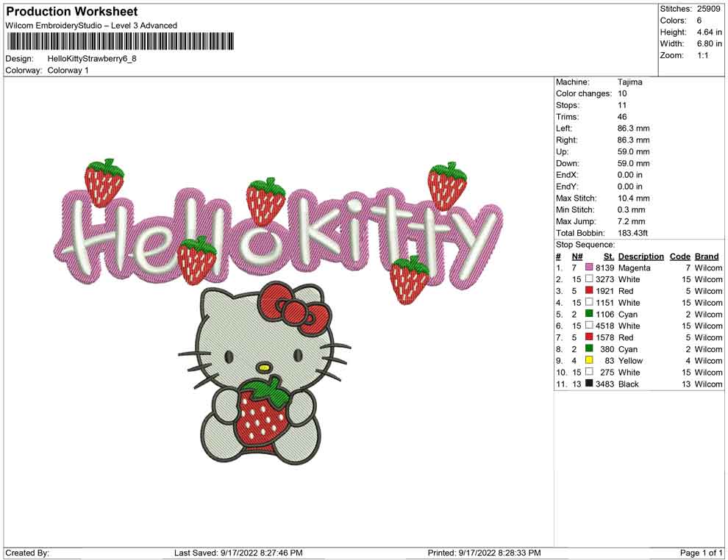Click the Machine value 'Tajima'
This screenshot has width=728, height=560.
coord(629,82)
